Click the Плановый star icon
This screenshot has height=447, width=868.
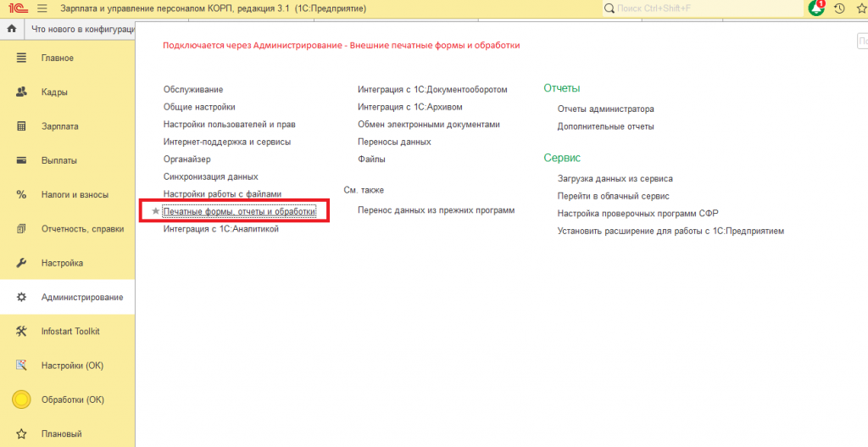tap(21, 433)
